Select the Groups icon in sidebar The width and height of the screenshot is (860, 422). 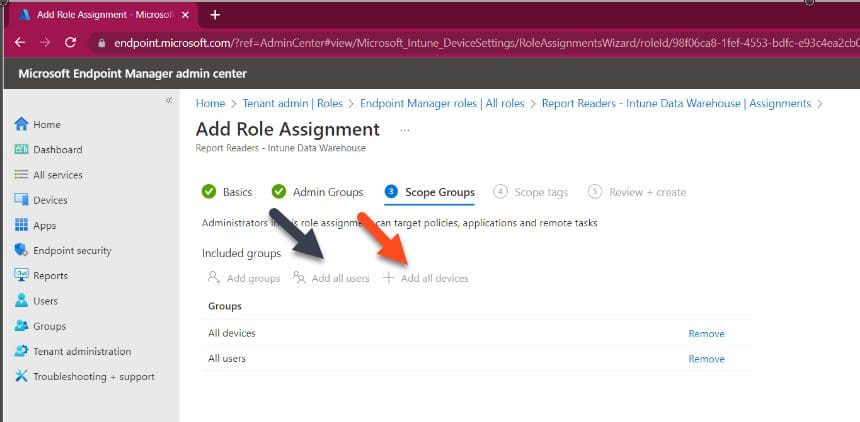(21, 326)
